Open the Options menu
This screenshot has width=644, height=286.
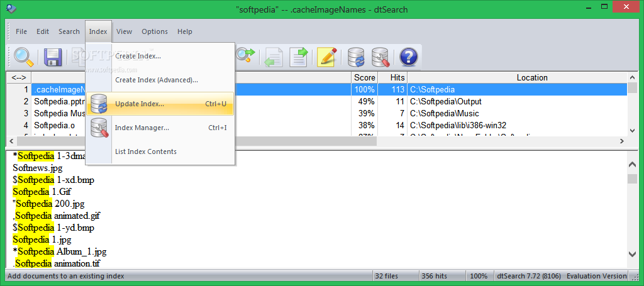[x=155, y=31]
